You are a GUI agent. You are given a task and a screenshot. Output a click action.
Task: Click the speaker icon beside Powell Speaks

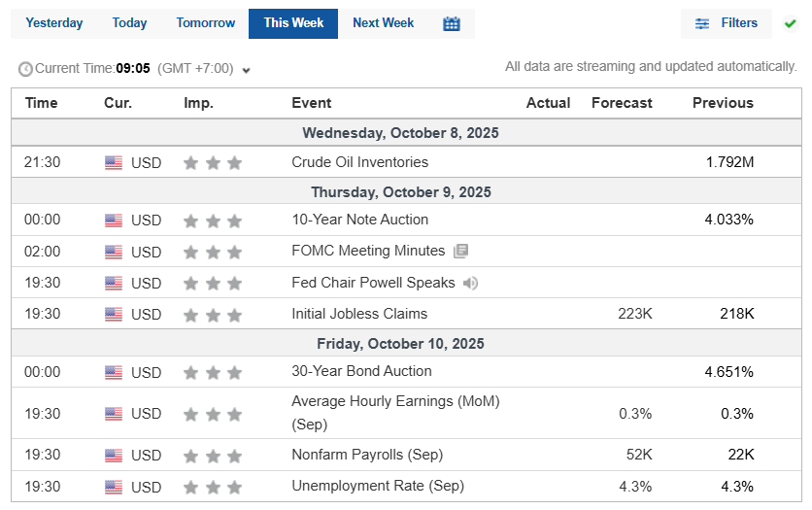(x=471, y=283)
